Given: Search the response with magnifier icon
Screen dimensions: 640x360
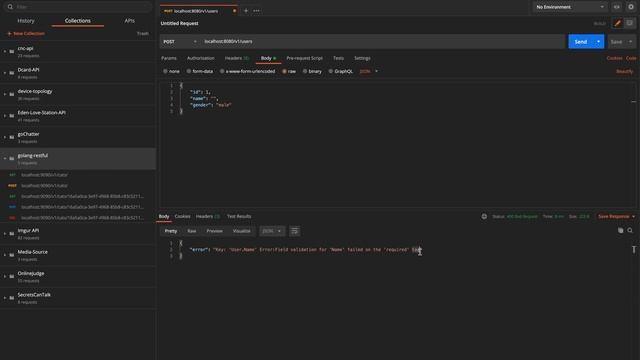Looking at the screenshot, I should pos(630,231).
